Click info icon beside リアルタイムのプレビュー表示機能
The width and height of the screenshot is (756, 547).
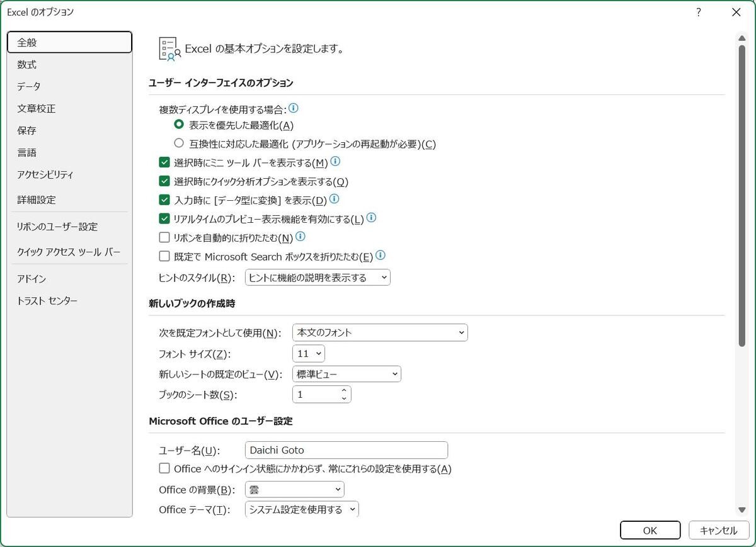(x=371, y=218)
